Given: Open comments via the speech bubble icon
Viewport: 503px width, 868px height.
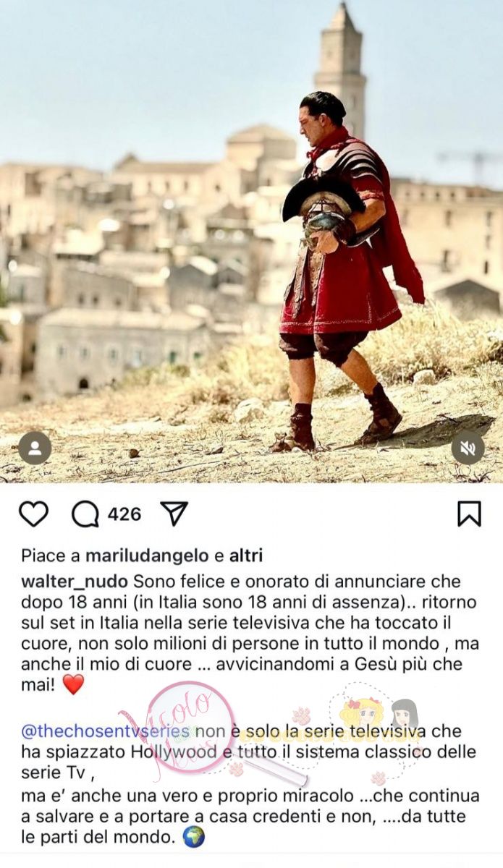Looking at the screenshot, I should [85, 514].
